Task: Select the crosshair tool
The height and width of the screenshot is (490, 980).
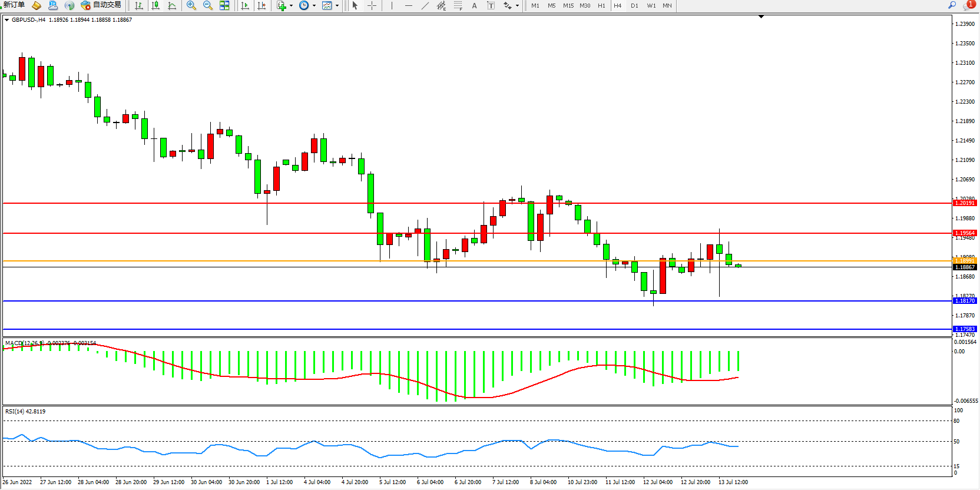Action: [372, 5]
